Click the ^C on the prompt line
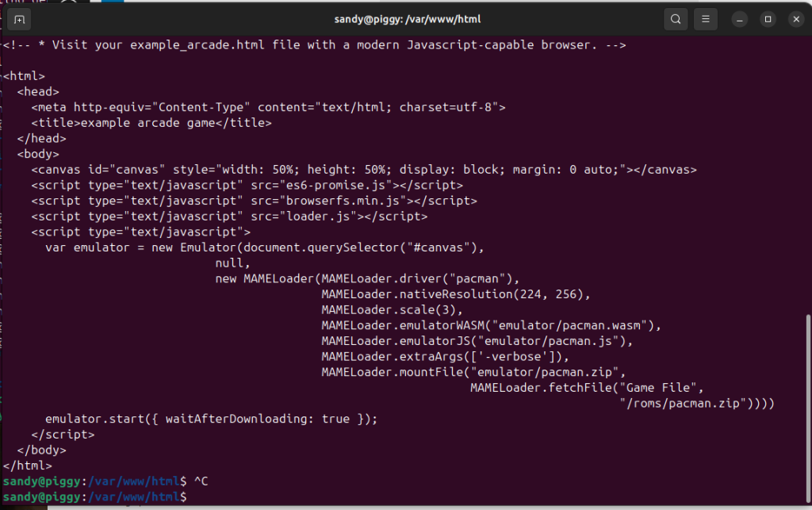The image size is (812, 510). point(201,481)
